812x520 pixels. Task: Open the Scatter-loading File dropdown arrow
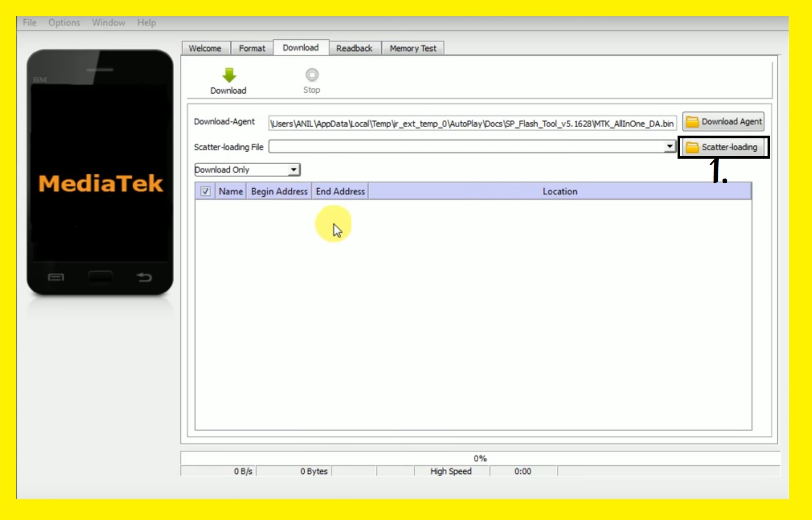[x=670, y=146]
